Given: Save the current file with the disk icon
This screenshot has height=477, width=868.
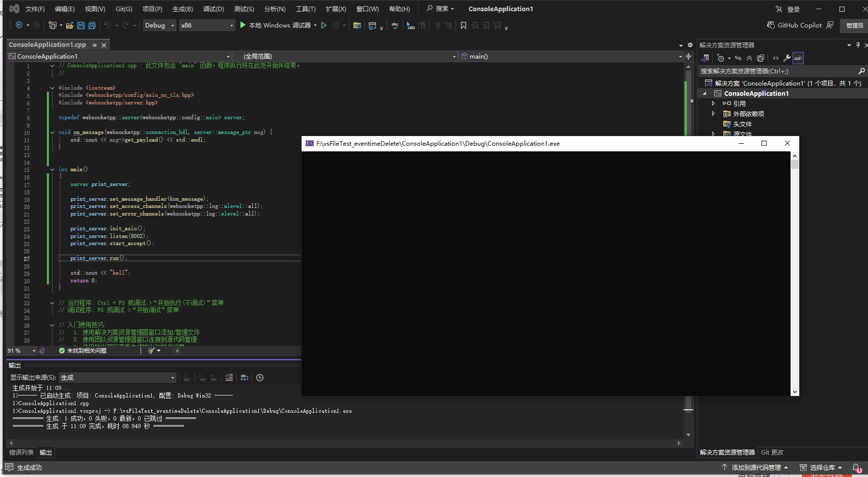Looking at the screenshot, I should pos(81,25).
